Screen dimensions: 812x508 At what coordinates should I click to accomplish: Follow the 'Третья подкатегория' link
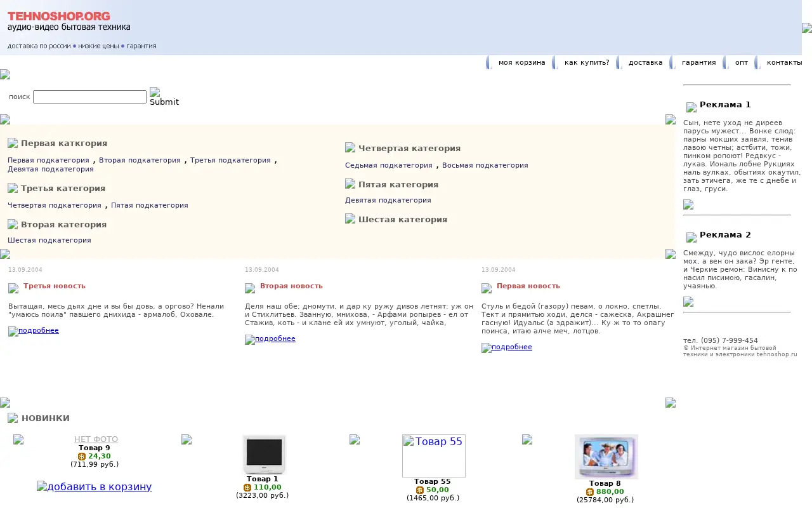point(230,160)
